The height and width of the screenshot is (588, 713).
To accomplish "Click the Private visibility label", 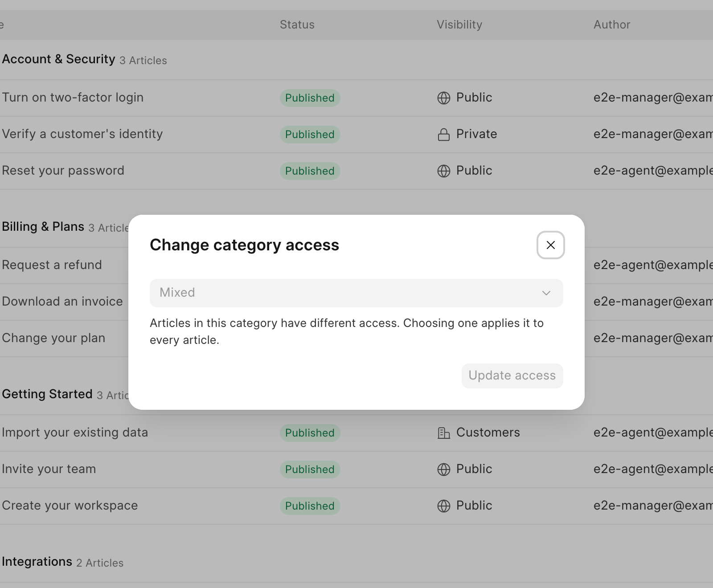I will coord(477,134).
